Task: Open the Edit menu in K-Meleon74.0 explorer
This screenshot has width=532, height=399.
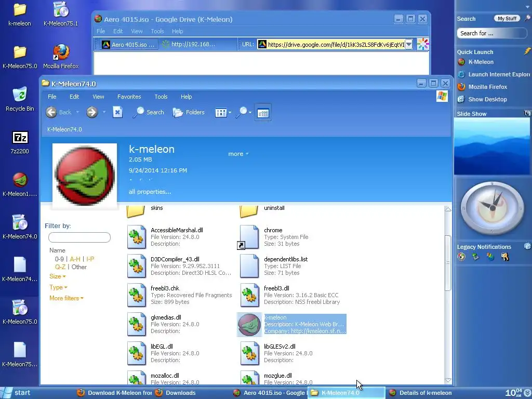Action: click(x=74, y=97)
